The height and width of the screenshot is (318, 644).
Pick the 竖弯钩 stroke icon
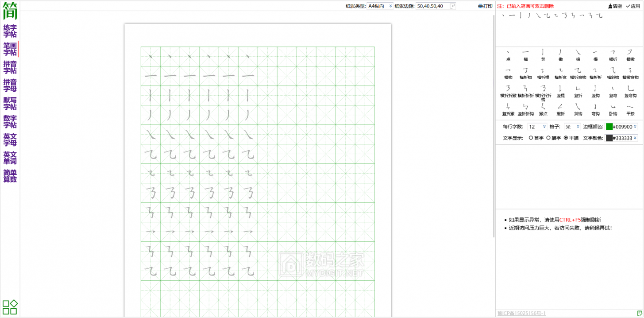pyautogui.click(x=630, y=90)
